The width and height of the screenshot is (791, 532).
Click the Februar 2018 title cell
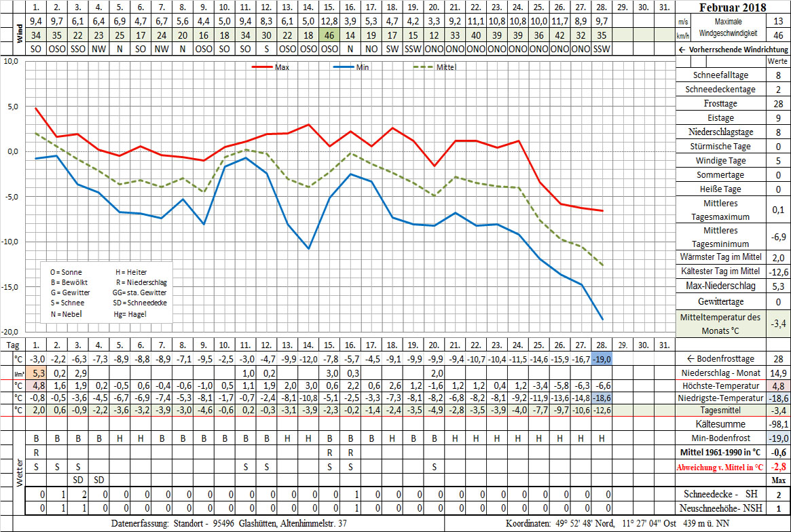tap(734, 8)
